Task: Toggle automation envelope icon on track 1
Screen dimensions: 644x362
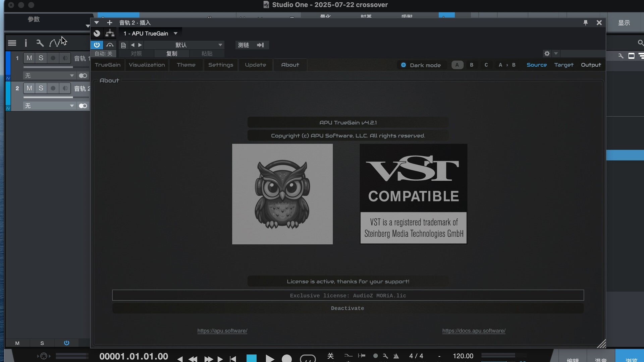Action: [8, 78]
